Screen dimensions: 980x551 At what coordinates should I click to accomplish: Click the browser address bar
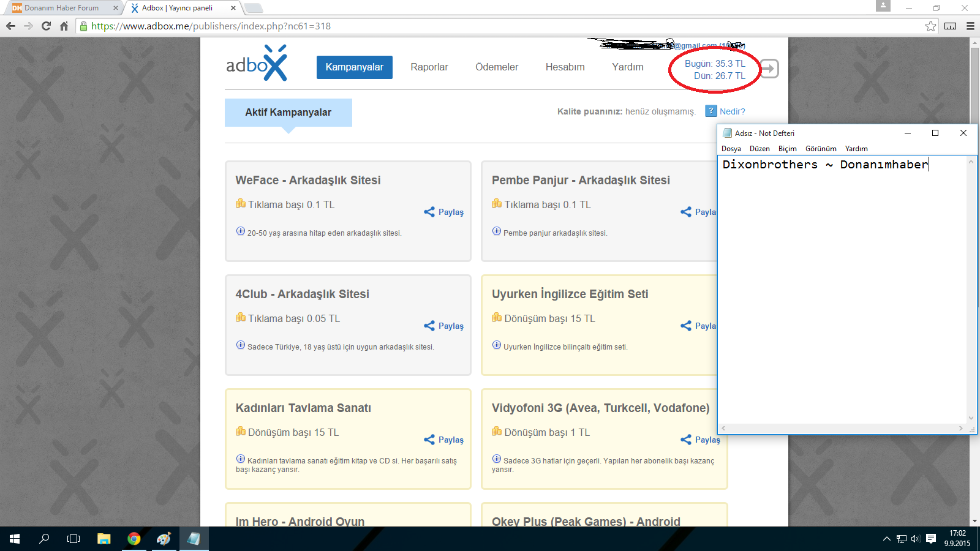(x=490, y=26)
